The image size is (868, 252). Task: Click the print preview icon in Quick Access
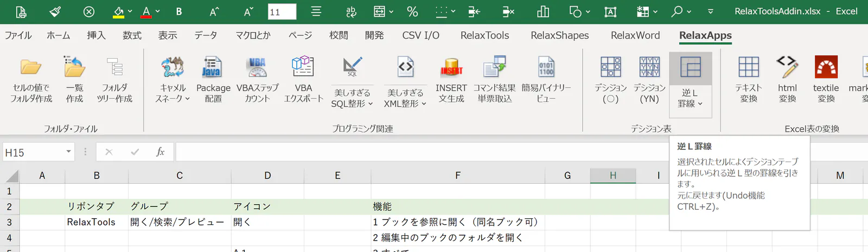point(21,11)
